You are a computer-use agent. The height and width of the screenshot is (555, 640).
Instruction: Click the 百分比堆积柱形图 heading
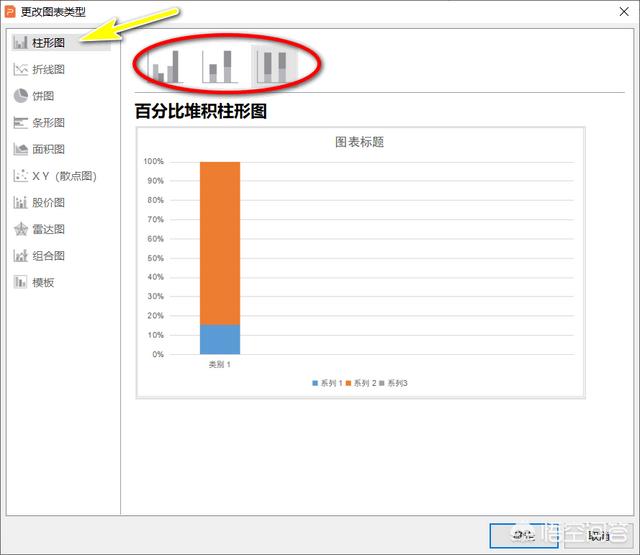[x=201, y=111]
